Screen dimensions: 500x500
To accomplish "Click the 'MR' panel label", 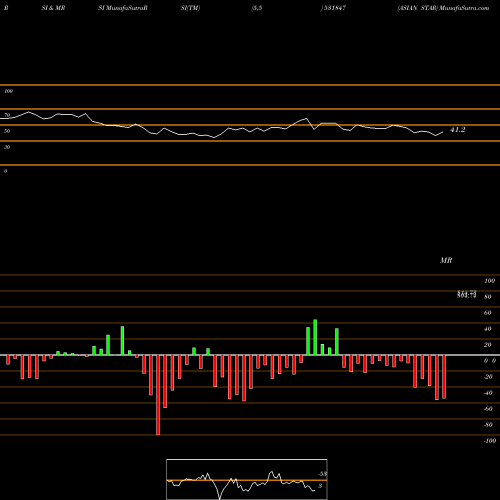I will pyautogui.click(x=446, y=260).
